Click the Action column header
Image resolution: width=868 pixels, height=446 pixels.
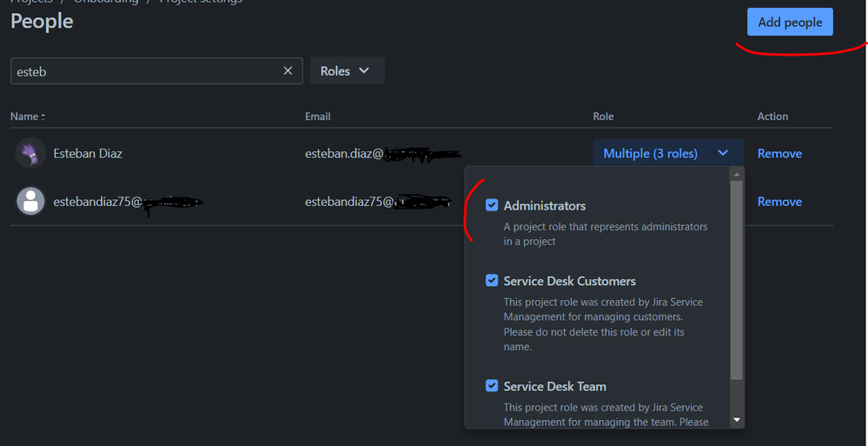[772, 116]
